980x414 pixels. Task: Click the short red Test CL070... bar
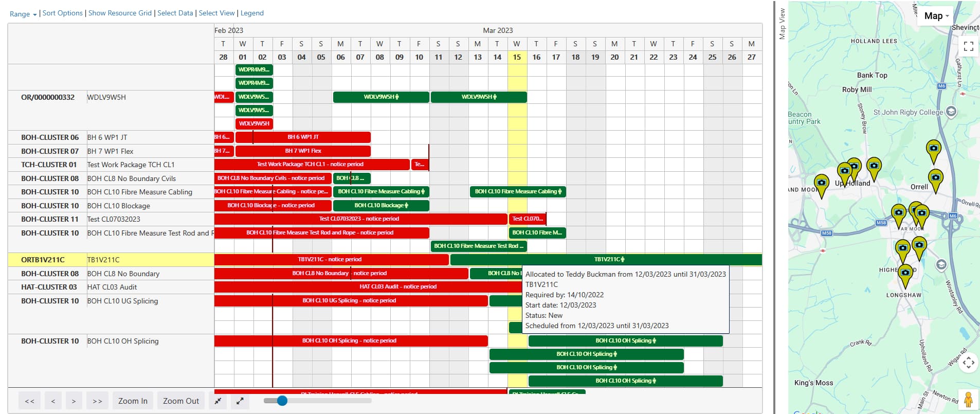click(528, 219)
